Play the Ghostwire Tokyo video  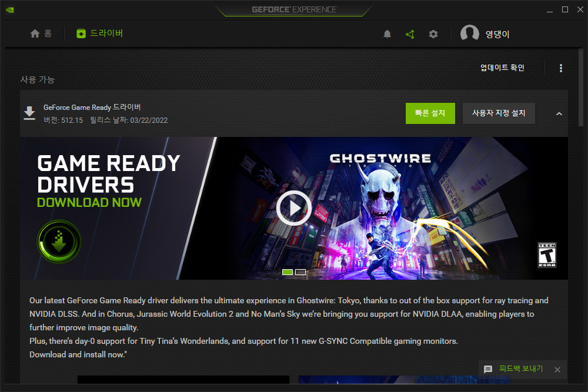(x=293, y=208)
